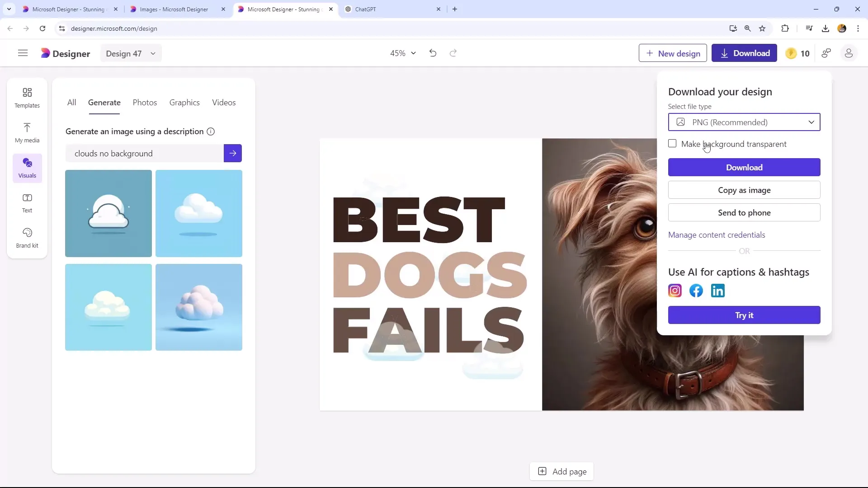Click the undo arrow icon
The height and width of the screenshot is (488, 868).
point(432,53)
